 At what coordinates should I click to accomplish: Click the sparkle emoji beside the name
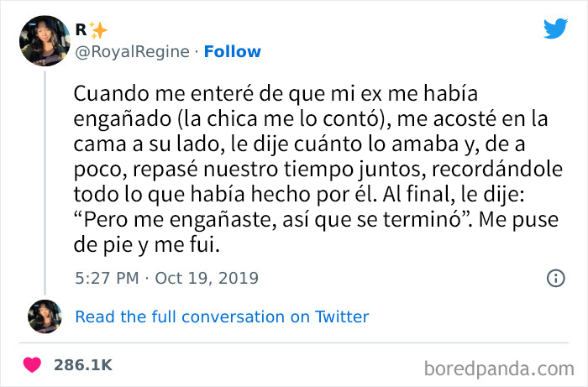coord(98,30)
